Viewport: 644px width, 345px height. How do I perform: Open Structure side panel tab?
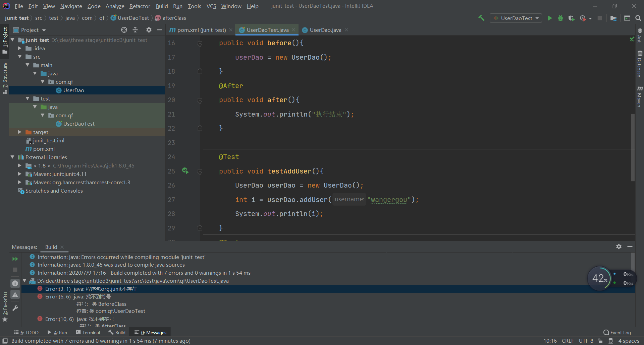tap(5, 78)
